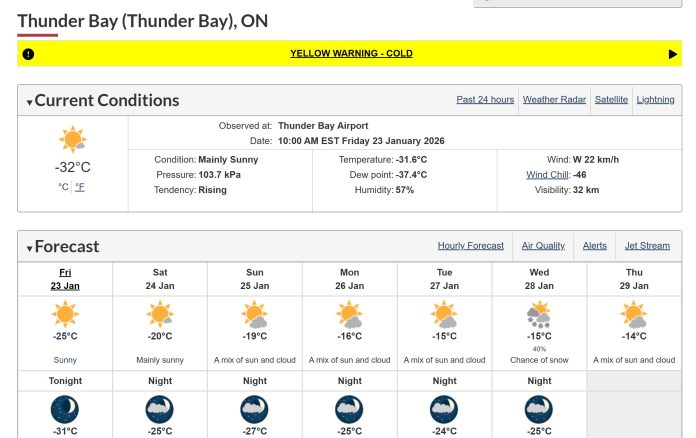696x438 pixels.
Task: Expand the yellow cold warning arrow
Action: (x=672, y=54)
